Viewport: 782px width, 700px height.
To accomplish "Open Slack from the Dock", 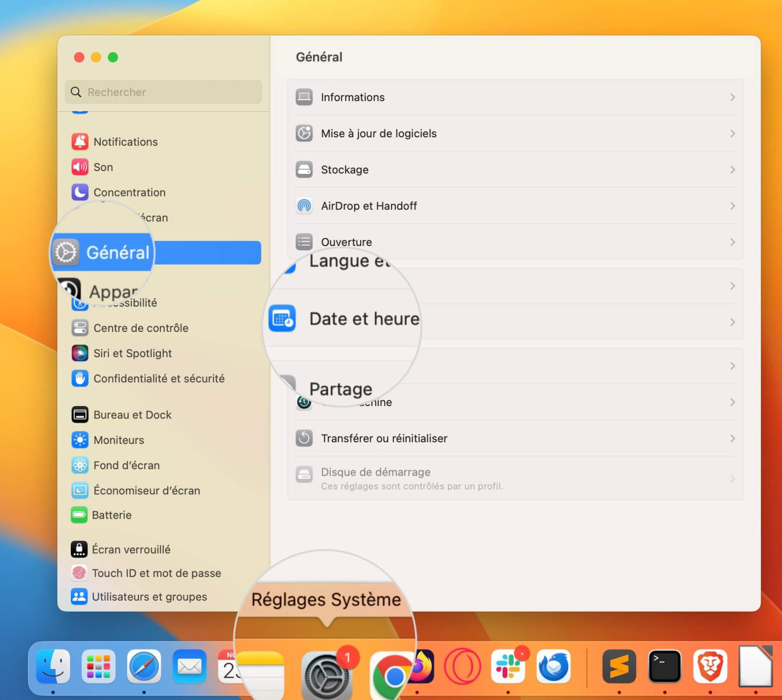I will 508,666.
